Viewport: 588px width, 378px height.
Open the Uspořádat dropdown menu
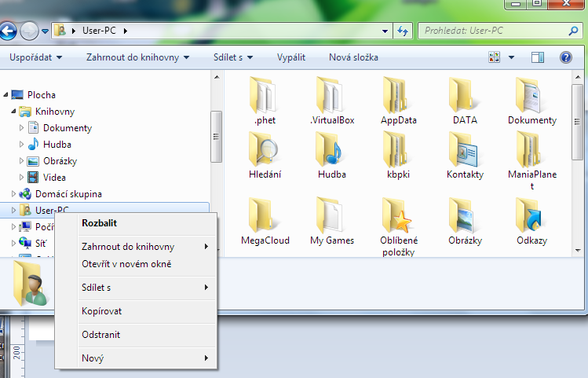pyautogui.click(x=35, y=57)
